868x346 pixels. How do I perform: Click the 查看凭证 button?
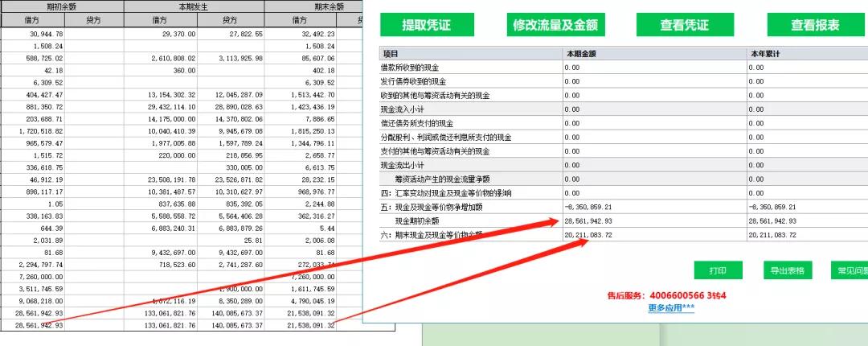tap(685, 25)
